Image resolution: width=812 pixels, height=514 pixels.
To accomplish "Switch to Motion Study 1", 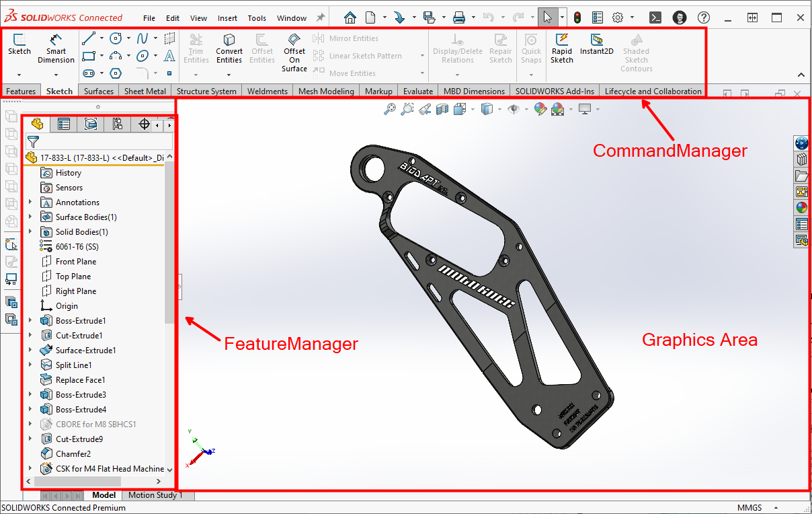I will tap(157, 494).
